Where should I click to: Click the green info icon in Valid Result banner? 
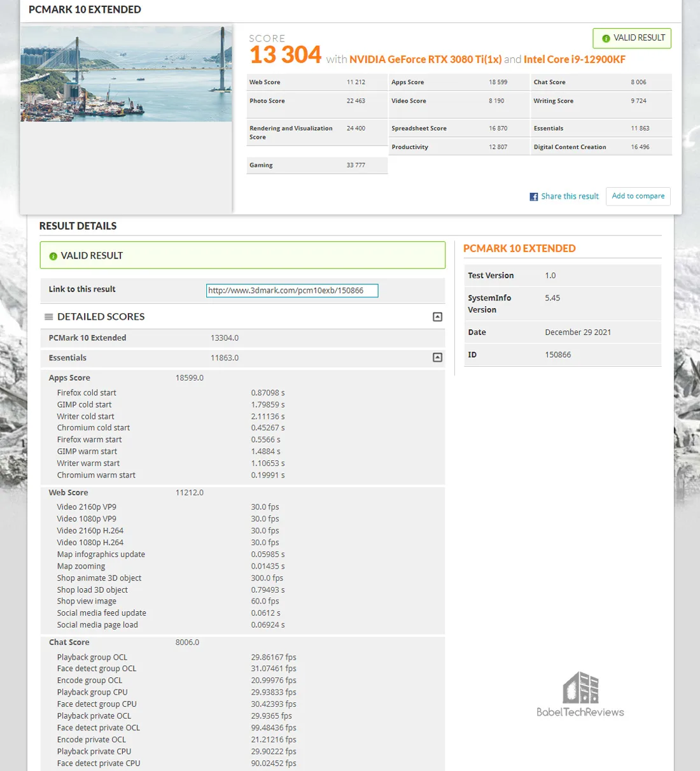coord(53,256)
